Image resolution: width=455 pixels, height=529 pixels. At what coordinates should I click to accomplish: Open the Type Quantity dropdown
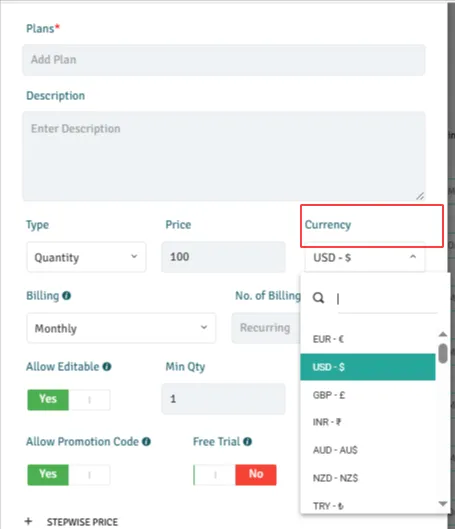[86, 257]
